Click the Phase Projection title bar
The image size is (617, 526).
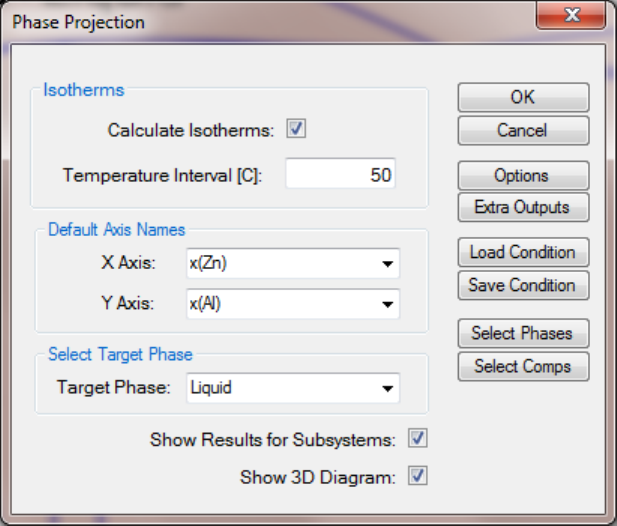pos(268,22)
